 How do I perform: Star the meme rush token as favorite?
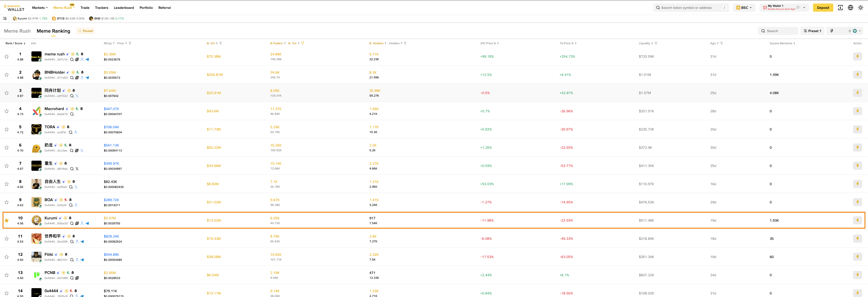[x=7, y=57]
